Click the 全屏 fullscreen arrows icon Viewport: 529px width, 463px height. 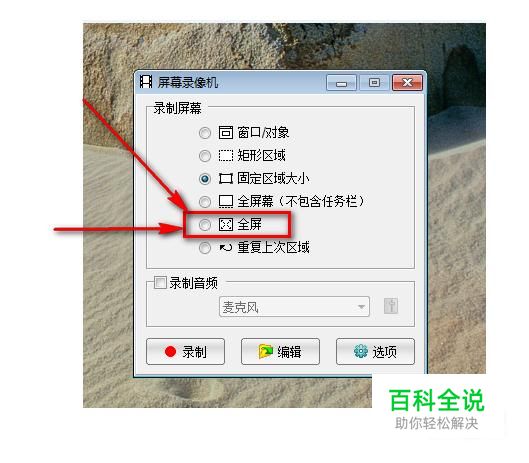point(226,224)
